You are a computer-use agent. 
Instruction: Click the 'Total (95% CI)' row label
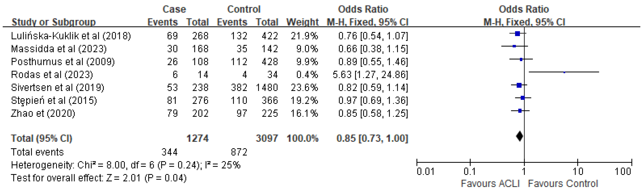41,138
